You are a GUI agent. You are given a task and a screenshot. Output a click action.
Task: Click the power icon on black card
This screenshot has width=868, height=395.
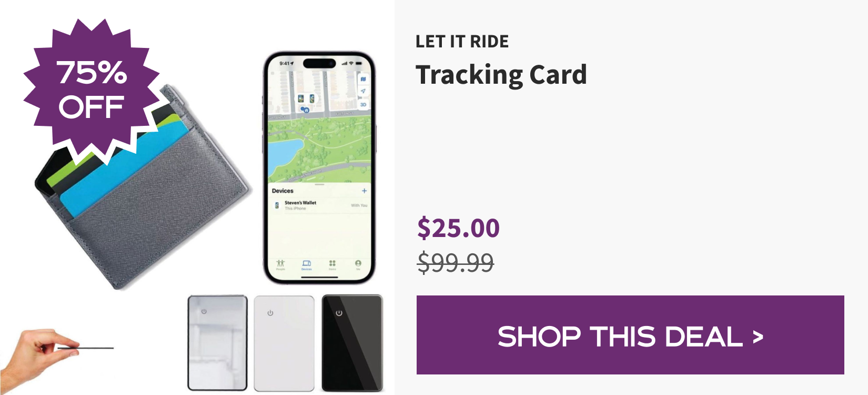[x=339, y=313]
